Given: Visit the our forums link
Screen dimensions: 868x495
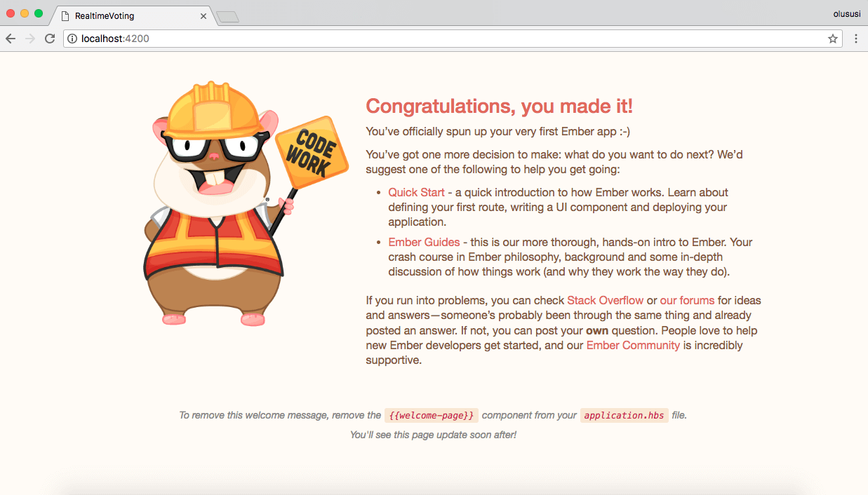Looking at the screenshot, I should (x=687, y=300).
